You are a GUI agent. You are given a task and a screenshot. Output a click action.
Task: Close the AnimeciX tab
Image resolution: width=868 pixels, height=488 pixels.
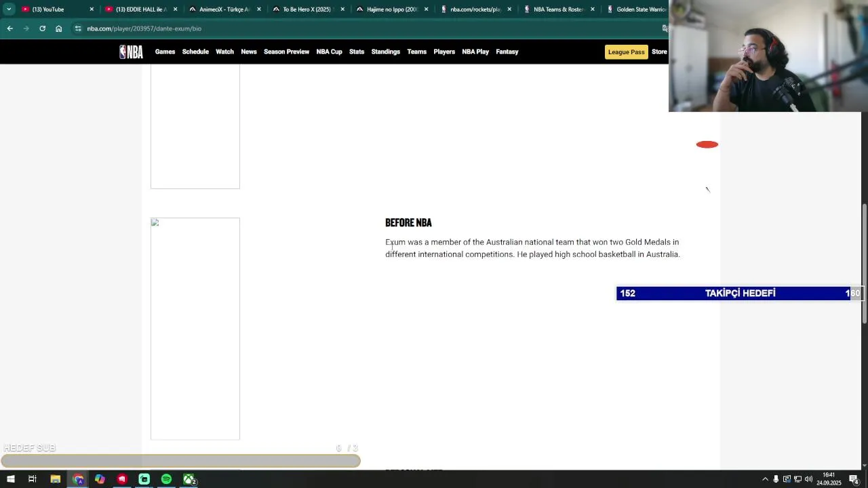[x=258, y=9]
